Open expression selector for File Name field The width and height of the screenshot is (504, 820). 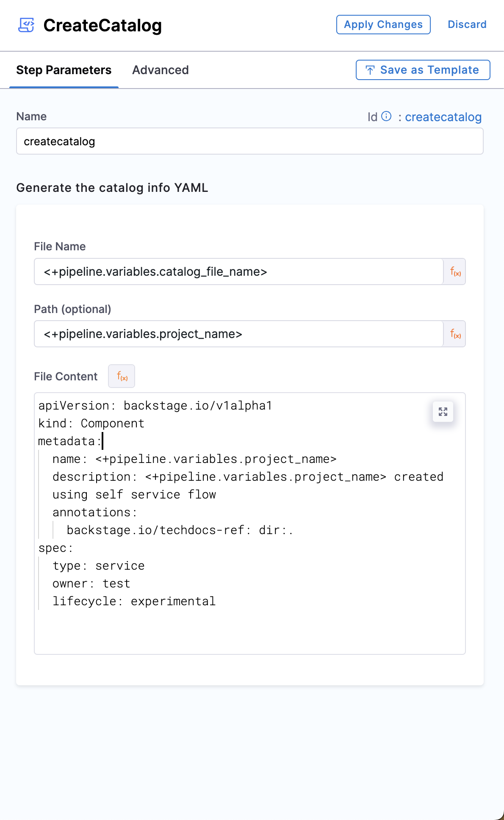tap(455, 272)
